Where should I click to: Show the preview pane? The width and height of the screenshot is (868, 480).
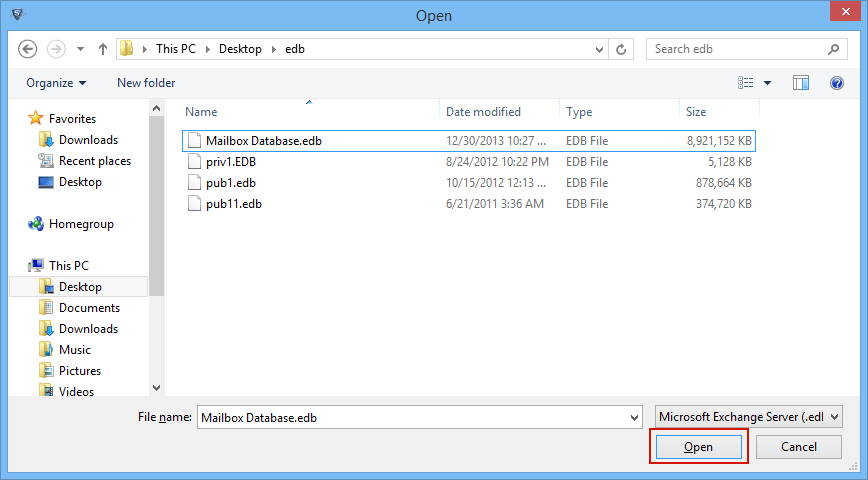[800, 83]
